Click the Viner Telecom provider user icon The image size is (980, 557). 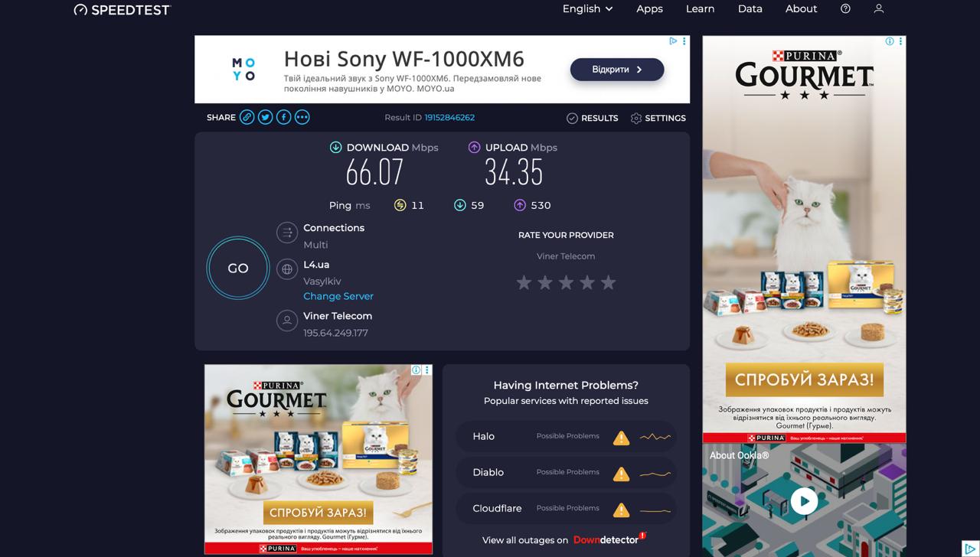(x=287, y=321)
